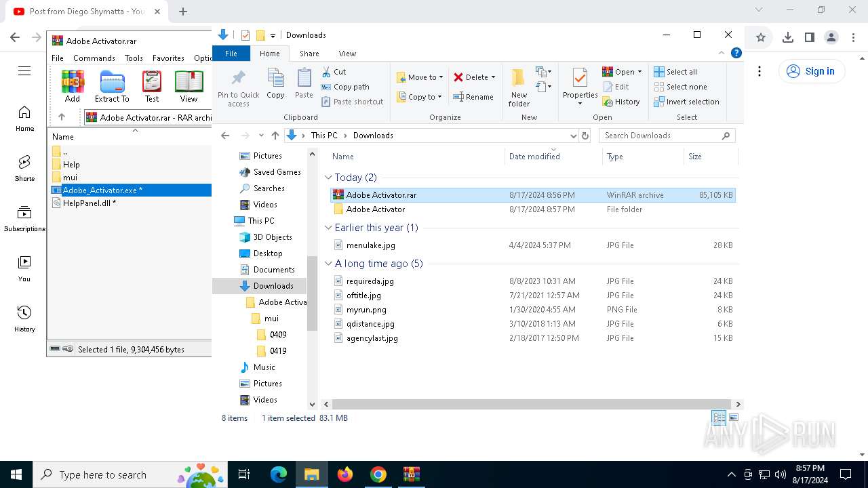The height and width of the screenshot is (488, 868).
Task: Switch to Share ribbon tab
Action: (309, 54)
